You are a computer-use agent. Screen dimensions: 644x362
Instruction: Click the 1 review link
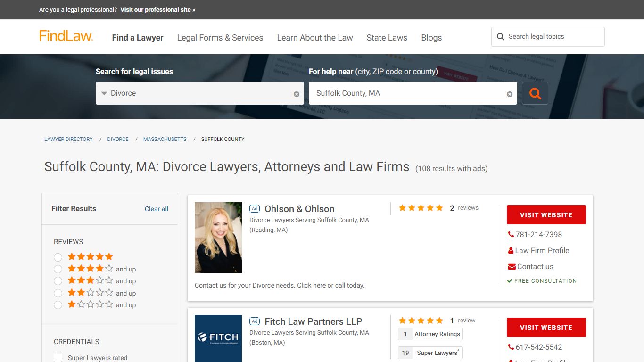coord(463,321)
